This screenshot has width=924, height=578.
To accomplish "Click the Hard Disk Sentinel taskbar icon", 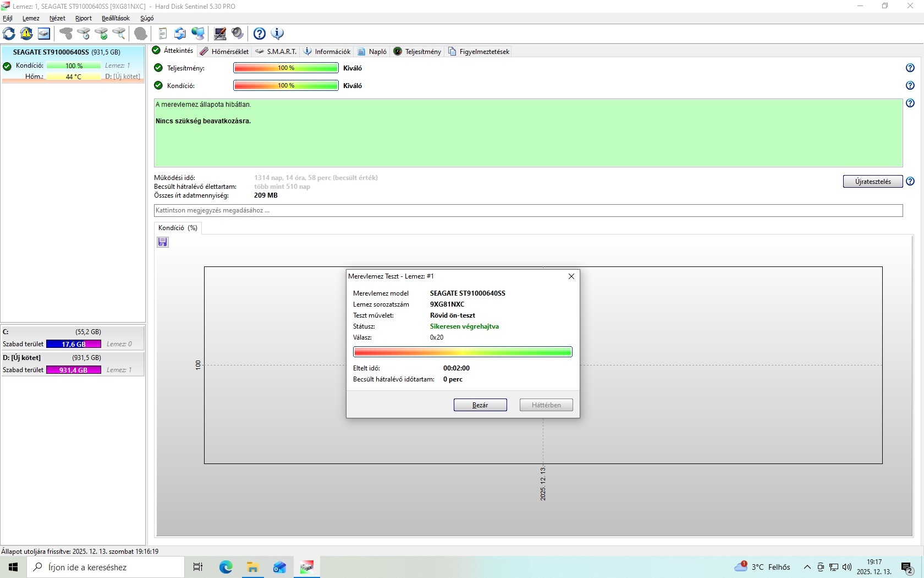I will point(306,567).
